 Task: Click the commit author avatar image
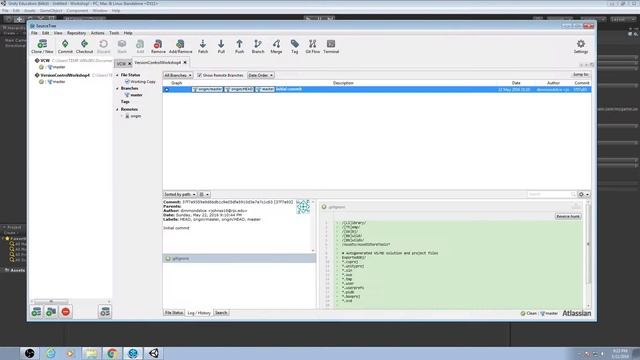click(x=303, y=207)
